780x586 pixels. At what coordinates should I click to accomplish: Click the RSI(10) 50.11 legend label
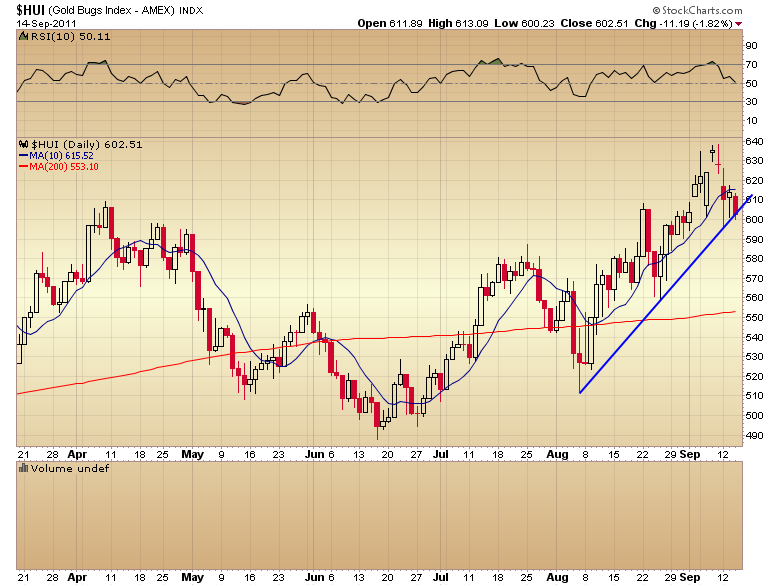(x=71, y=36)
